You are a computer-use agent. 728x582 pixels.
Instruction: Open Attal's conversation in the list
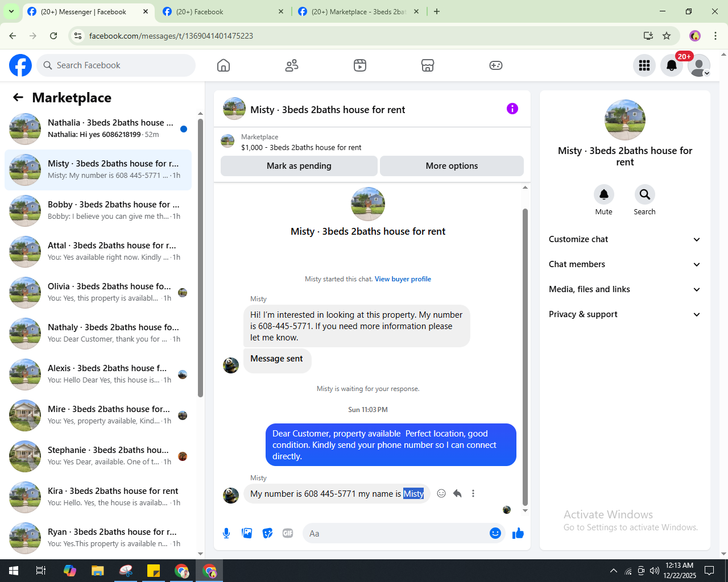point(98,252)
